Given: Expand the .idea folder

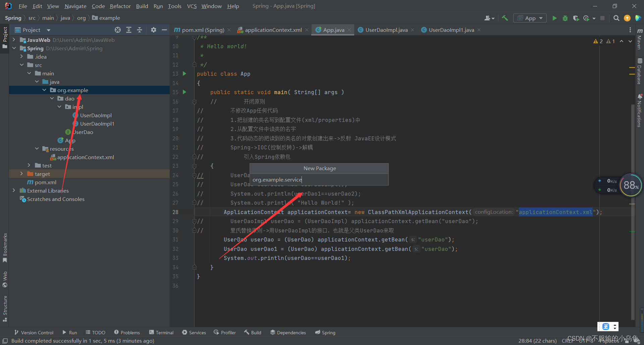Looking at the screenshot, I should click(x=21, y=57).
